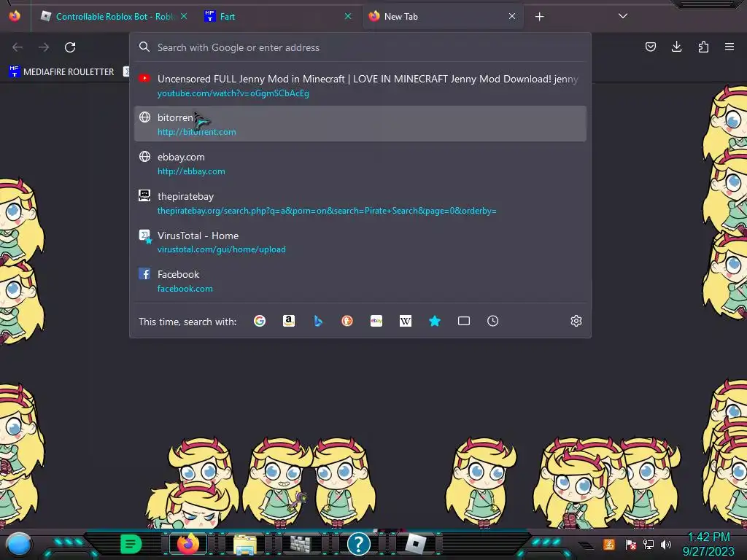Open the VirusTotal - Home suggestion
The height and width of the screenshot is (560, 747).
coord(360,242)
